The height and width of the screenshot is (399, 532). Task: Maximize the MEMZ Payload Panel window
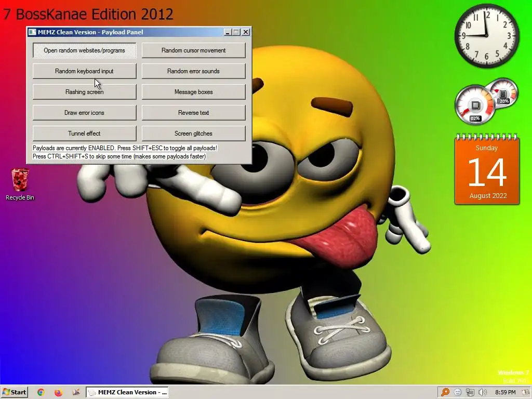point(236,32)
